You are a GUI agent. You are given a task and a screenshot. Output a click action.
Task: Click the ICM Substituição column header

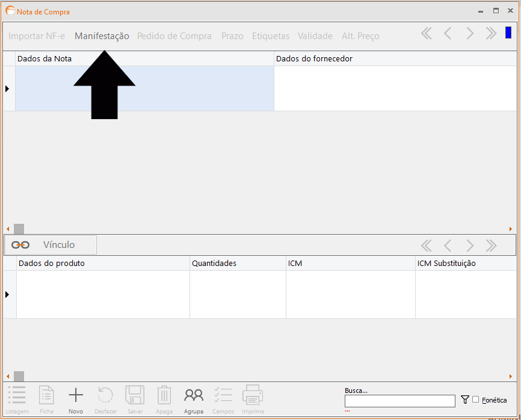[x=466, y=263]
